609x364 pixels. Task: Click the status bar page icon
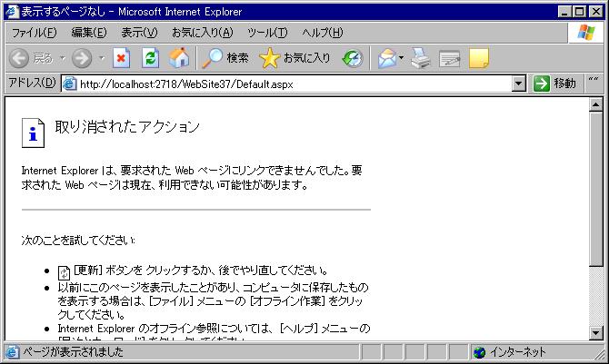(12, 352)
